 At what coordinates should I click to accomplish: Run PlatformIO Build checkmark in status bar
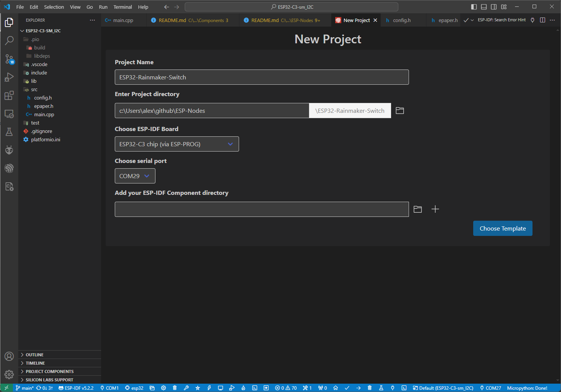coord(347,388)
